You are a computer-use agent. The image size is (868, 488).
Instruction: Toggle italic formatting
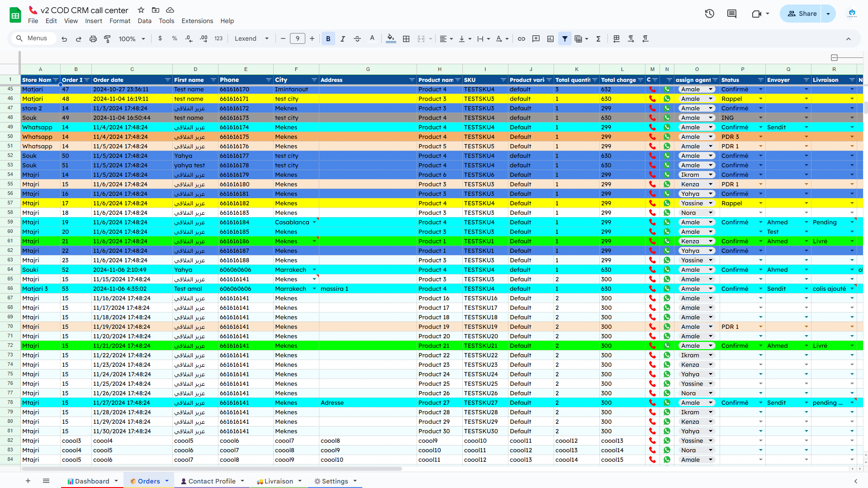coord(342,39)
